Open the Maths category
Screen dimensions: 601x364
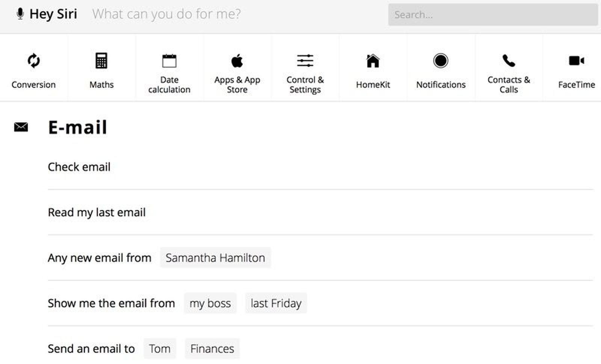[101, 68]
